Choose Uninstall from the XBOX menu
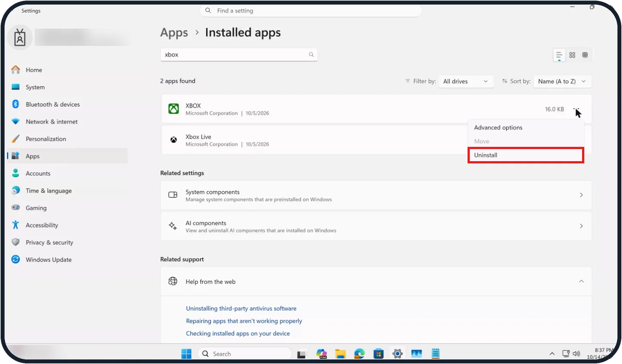This screenshot has height=364, width=622. (x=526, y=155)
